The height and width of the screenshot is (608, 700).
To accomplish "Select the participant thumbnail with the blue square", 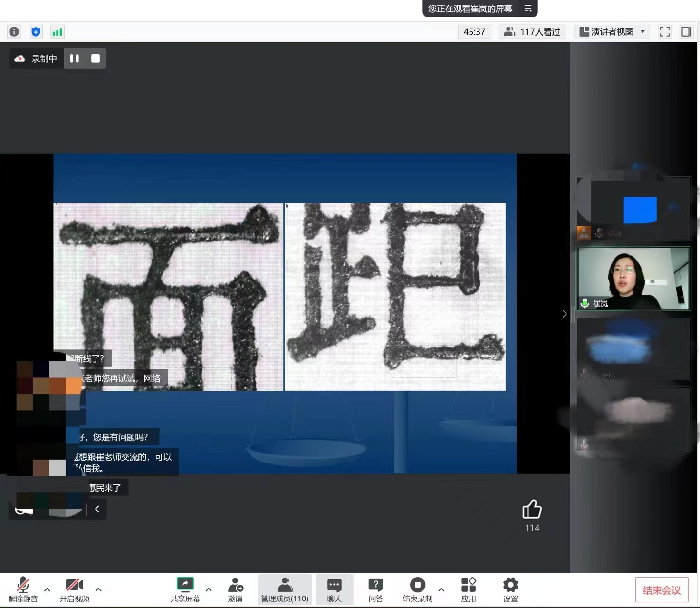I will pyautogui.click(x=633, y=209).
